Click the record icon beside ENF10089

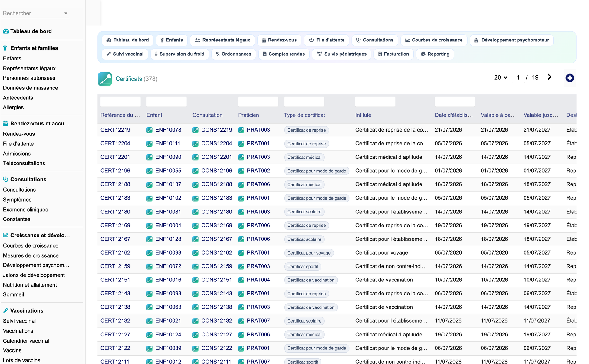tap(150, 348)
